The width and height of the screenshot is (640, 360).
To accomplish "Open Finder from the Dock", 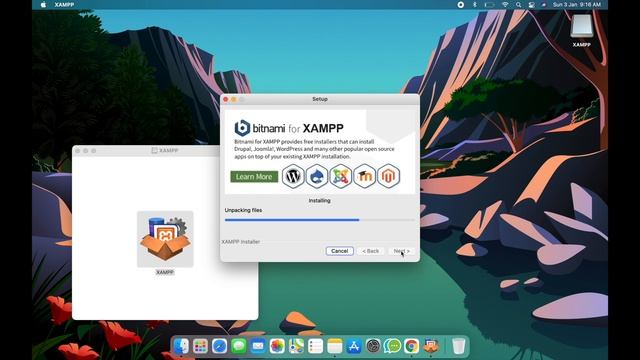I will [181, 346].
